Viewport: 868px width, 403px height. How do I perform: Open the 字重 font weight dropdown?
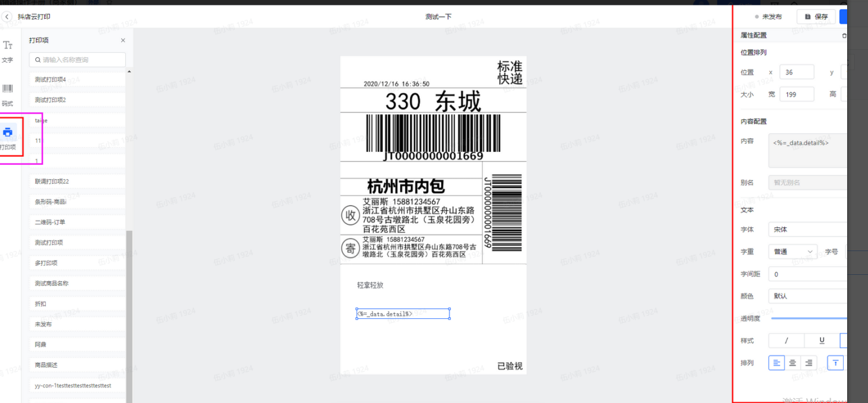792,252
